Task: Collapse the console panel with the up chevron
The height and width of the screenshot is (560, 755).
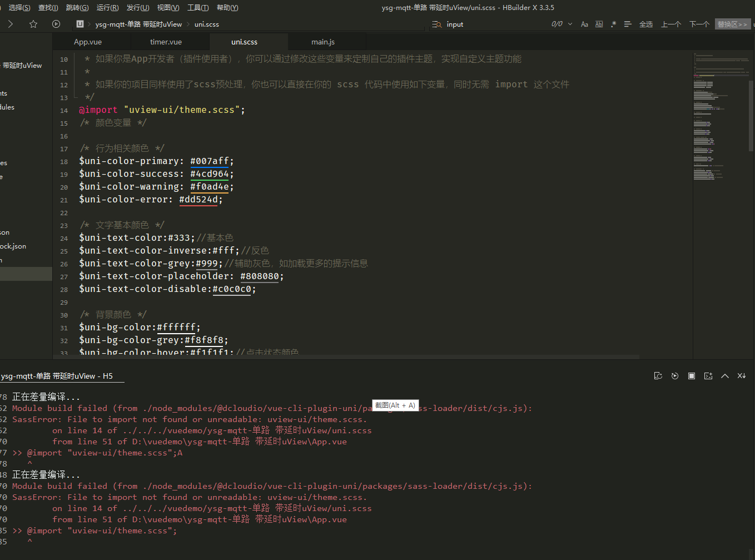Action: pyautogui.click(x=725, y=376)
